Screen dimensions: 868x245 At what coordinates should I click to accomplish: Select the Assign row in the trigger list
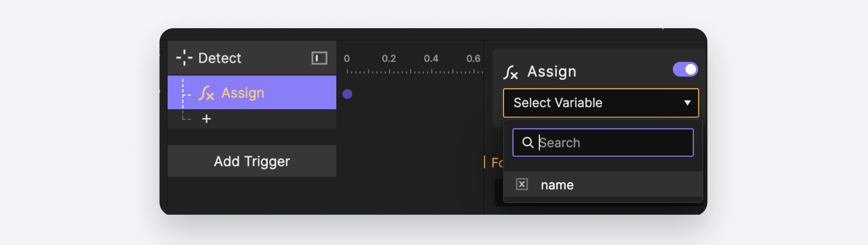pyautogui.click(x=252, y=93)
